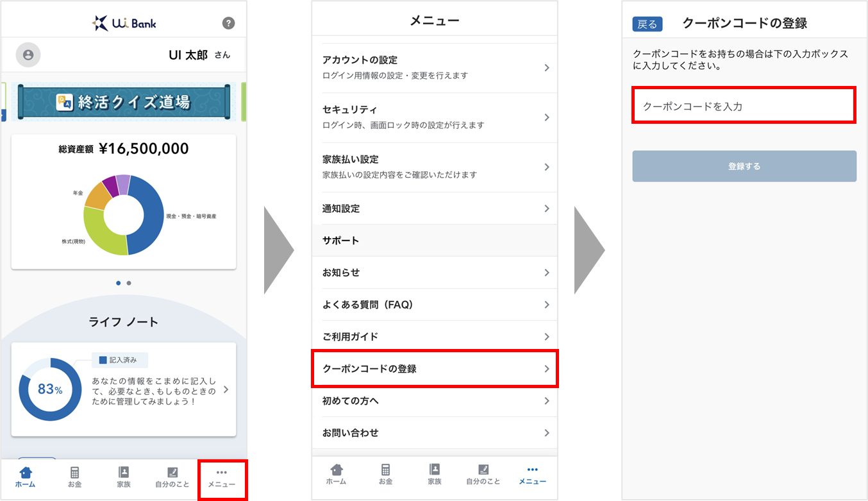The width and height of the screenshot is (868, 501).
Task: Open 初めての方へ menu row
Action: click(435, 401)
